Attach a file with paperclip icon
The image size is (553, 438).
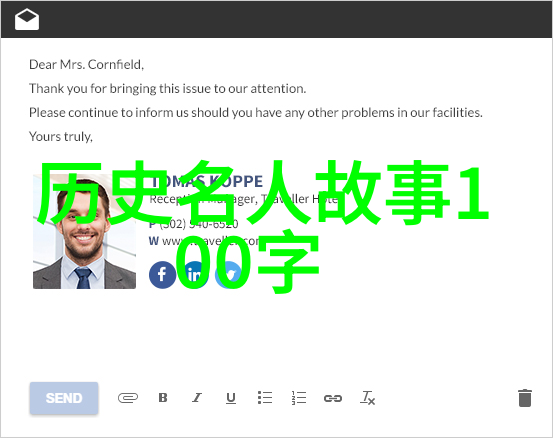point(128,398)
